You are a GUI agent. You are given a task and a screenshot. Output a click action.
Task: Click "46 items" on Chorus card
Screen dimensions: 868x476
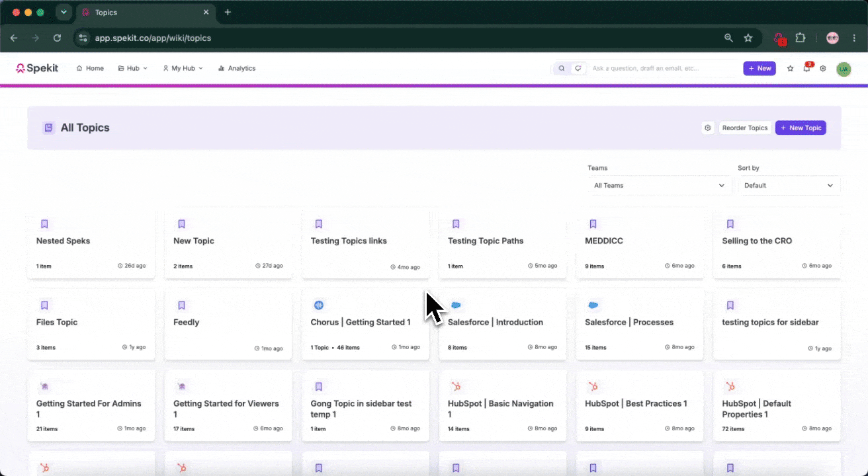pyautogui.click(x=348, y=347)
